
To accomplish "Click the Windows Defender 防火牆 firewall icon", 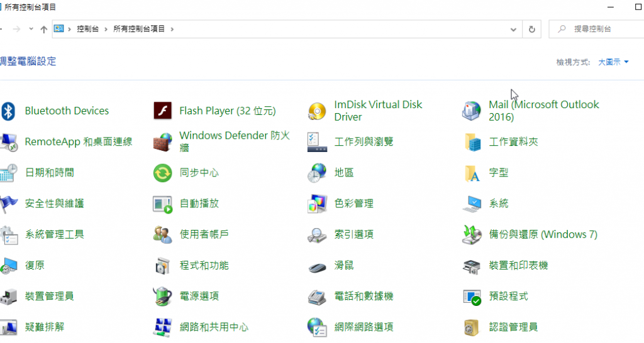I will coord(163,142).
